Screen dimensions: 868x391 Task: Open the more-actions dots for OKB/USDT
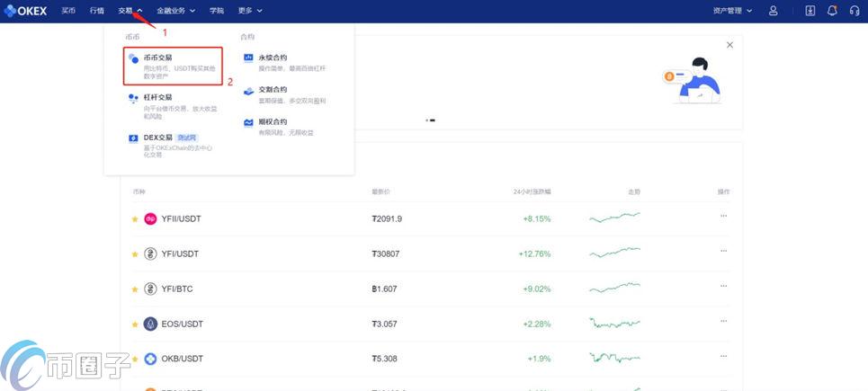(x=723, y=356)
